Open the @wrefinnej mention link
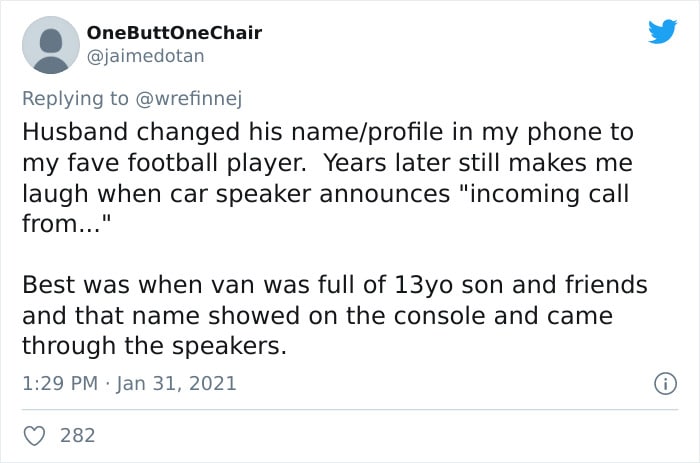 coord(188,99)
